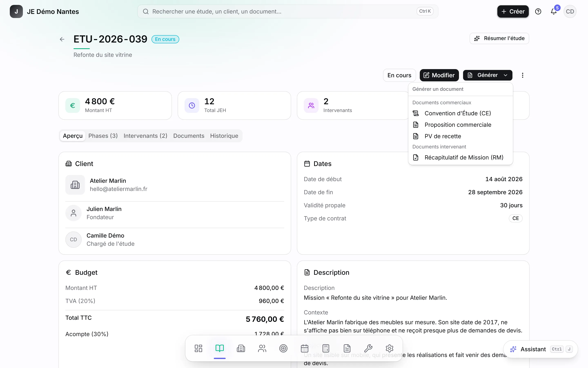This screenshot has width=588, height=368.
Task: Open the help question mark icon
Action: [x=538, y=11]
